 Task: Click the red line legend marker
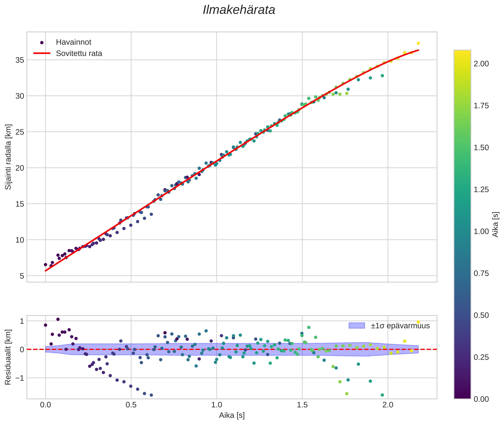(x=42, y=53)
